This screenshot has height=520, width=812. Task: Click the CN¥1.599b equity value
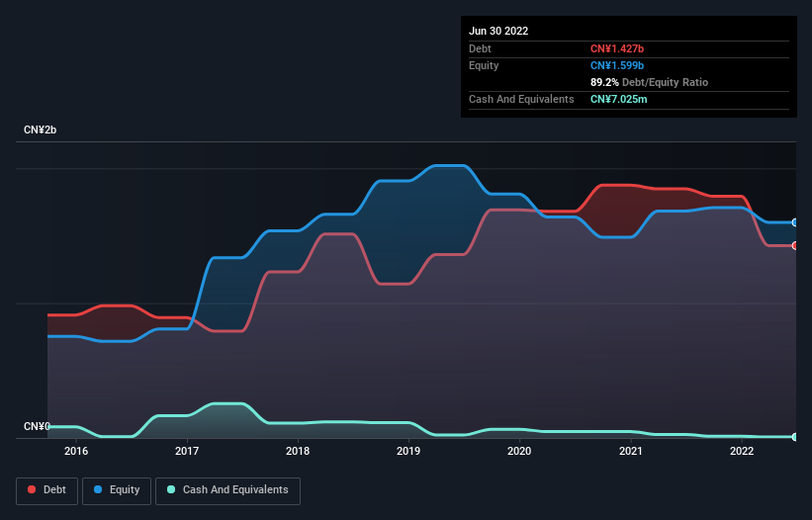[x=617, y=65]
